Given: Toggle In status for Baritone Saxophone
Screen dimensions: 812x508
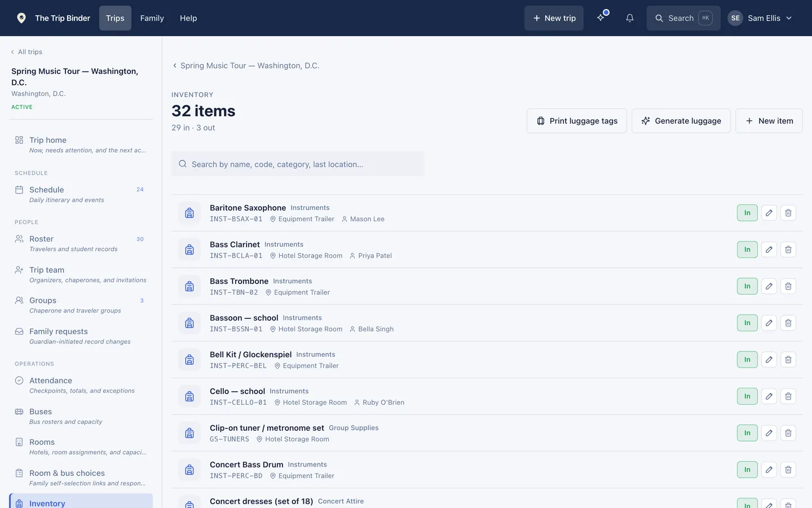Looking at the screenshot, I should (747, 213).
